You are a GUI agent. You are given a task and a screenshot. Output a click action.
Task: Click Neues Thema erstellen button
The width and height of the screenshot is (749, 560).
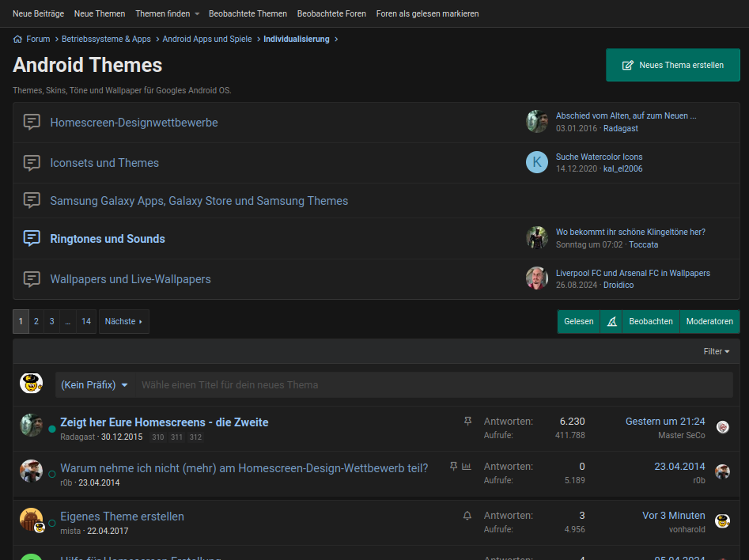click(672, 65)
